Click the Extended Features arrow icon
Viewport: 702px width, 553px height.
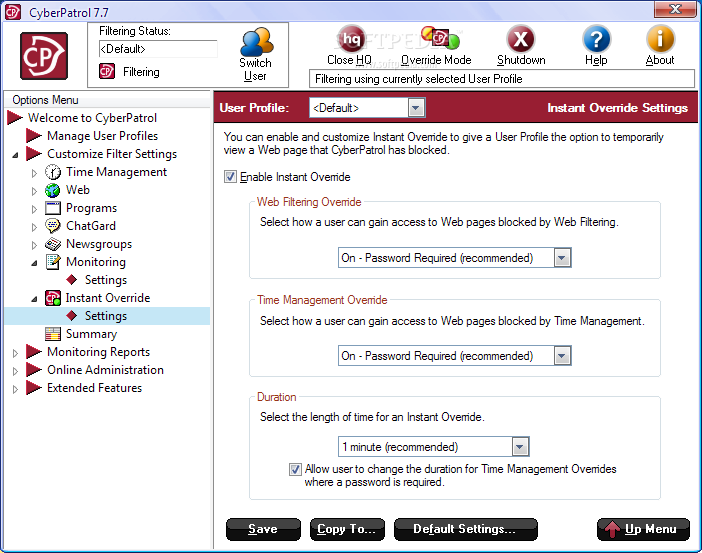coord(34,388)
